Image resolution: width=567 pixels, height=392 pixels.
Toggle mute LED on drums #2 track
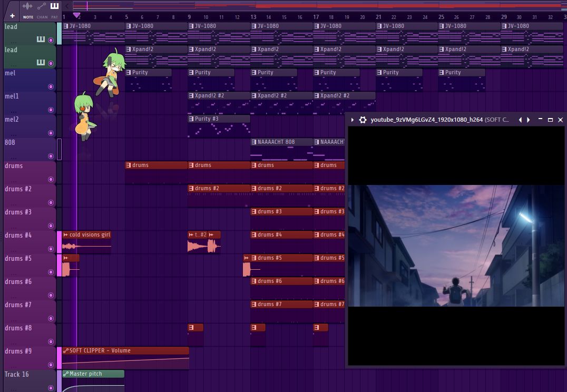(x=51, y=202)
